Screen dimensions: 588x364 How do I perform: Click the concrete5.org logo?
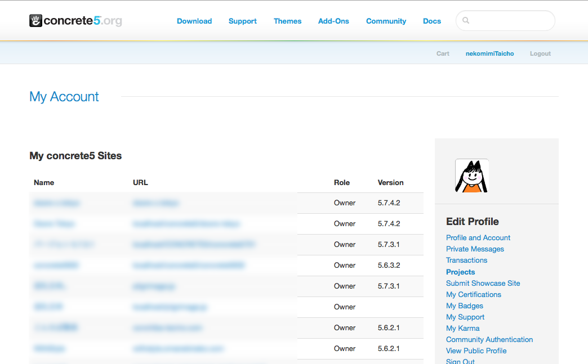pyautogui.click(x=75, y=21)
